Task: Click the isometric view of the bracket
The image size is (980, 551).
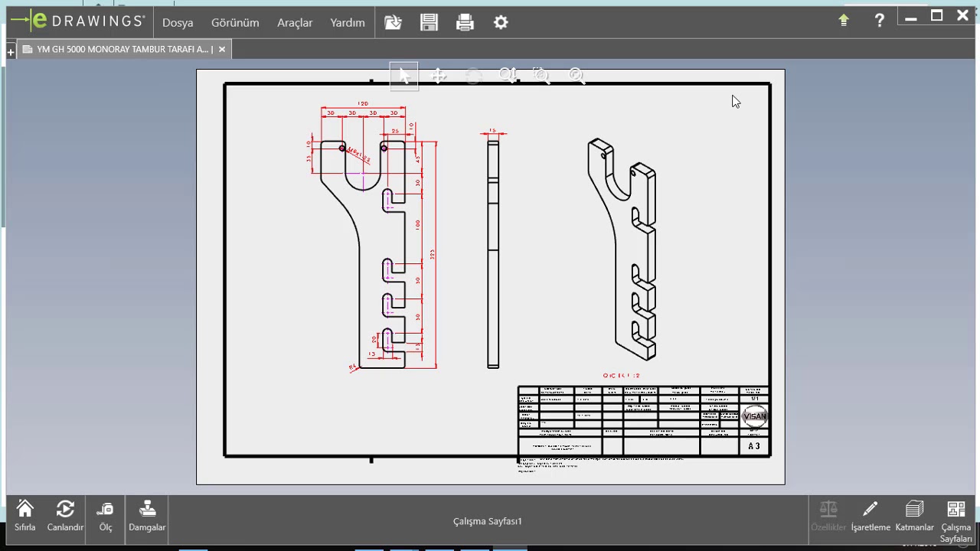Action: pyautogui.click(x=622, y=249)
